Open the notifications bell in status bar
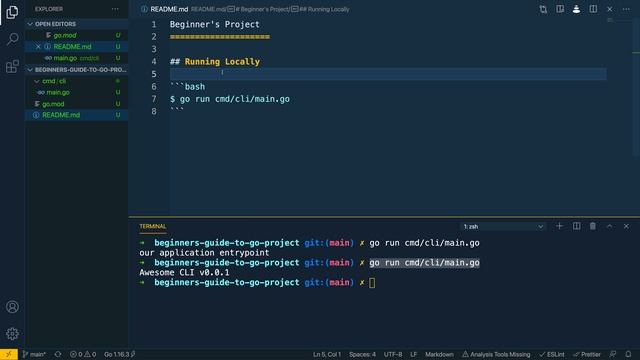Image resolution: width=640 pixels, height=360 pixels. [x=628, y=354]
